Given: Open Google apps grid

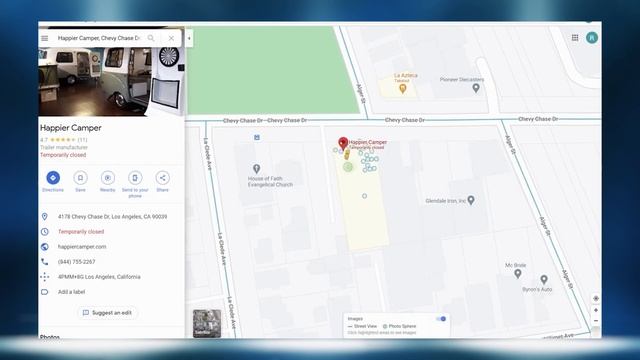Looking at the screenshot, I should click(575, 38).
